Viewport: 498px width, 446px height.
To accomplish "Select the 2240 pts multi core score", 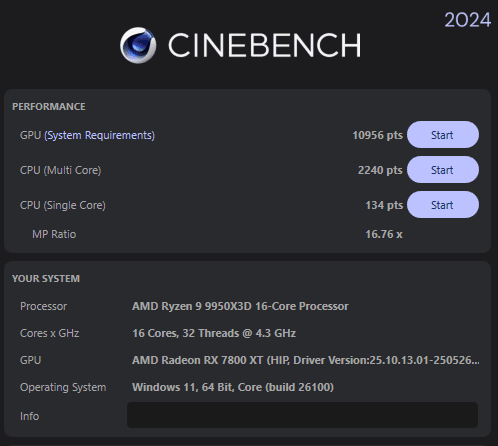I will [x=380, y=170].
